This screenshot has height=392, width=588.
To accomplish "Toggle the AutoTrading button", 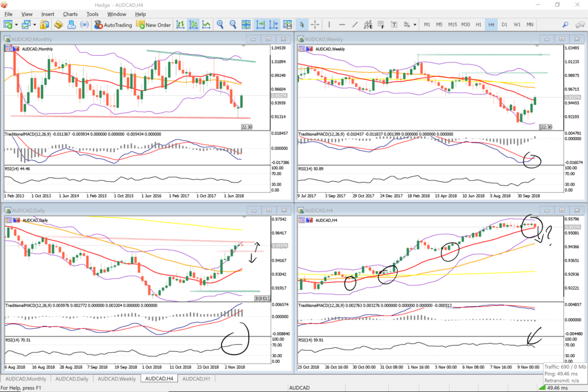I will (113, 25).
